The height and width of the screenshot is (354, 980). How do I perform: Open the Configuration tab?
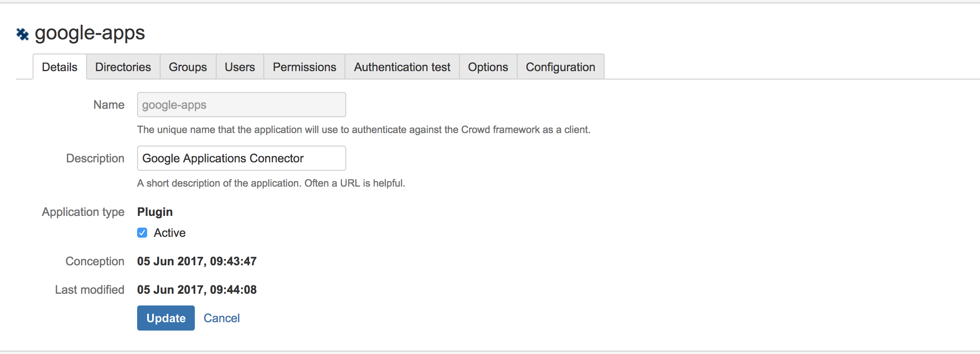(x=560, y=67)
